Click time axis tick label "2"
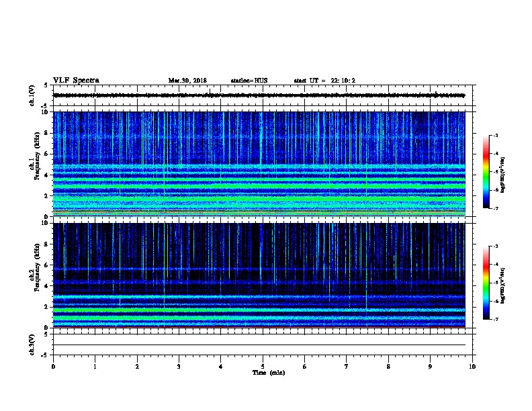Screen dimensions: 532x411 (137, 367)
